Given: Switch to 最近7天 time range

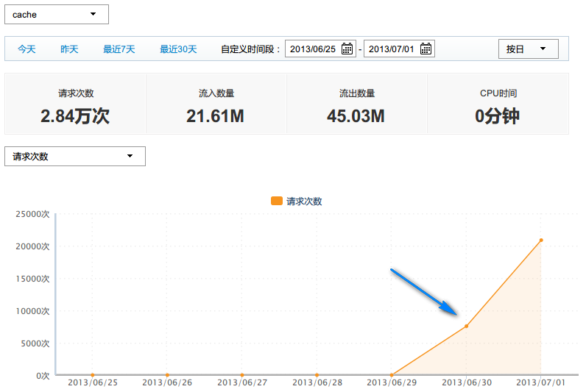Looking at the screenshot, I should pyautogui.click(x=119, y=49).
